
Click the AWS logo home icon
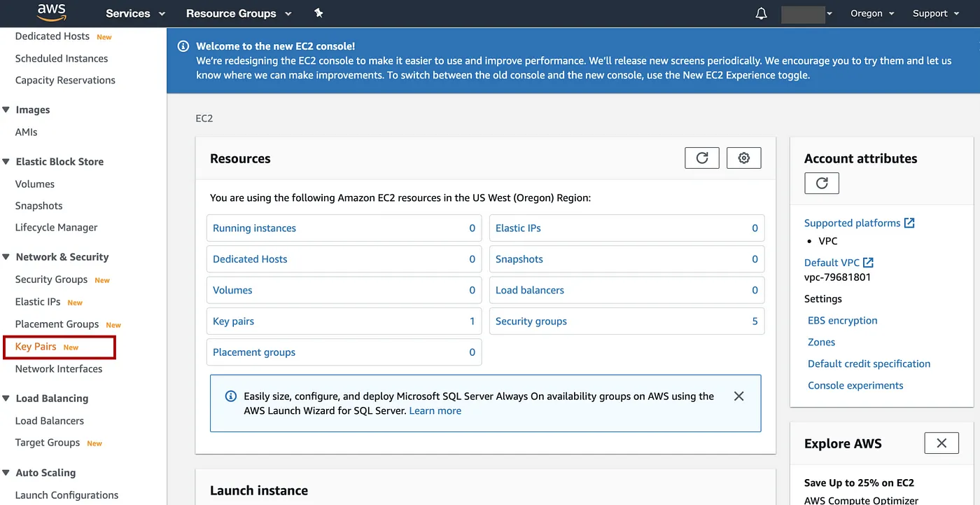[x=51, y=13]
